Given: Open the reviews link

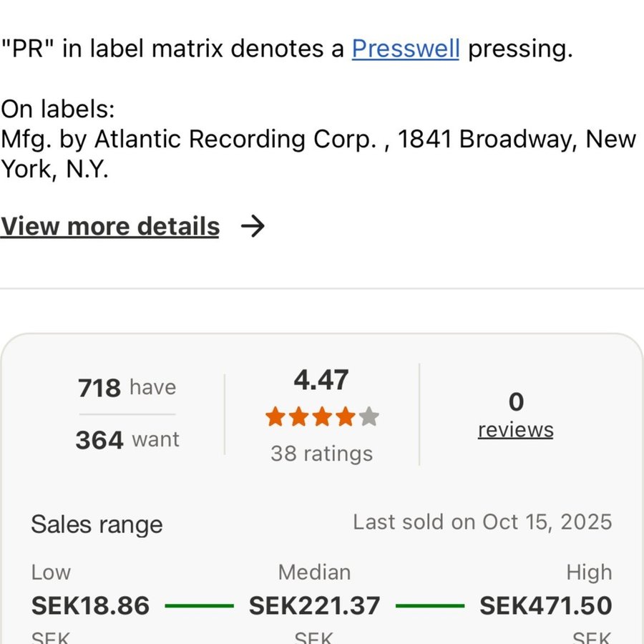Looking at the screenshot, I should [515, 429].
